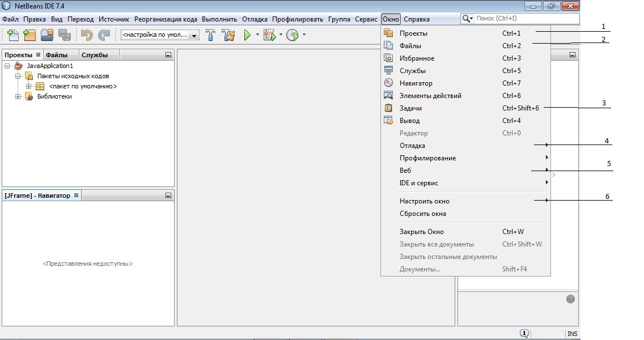The height and width of the screenshot is (340, 644).
Task: Click the icon next to Проекты menu entry
Action: (388, 33)
